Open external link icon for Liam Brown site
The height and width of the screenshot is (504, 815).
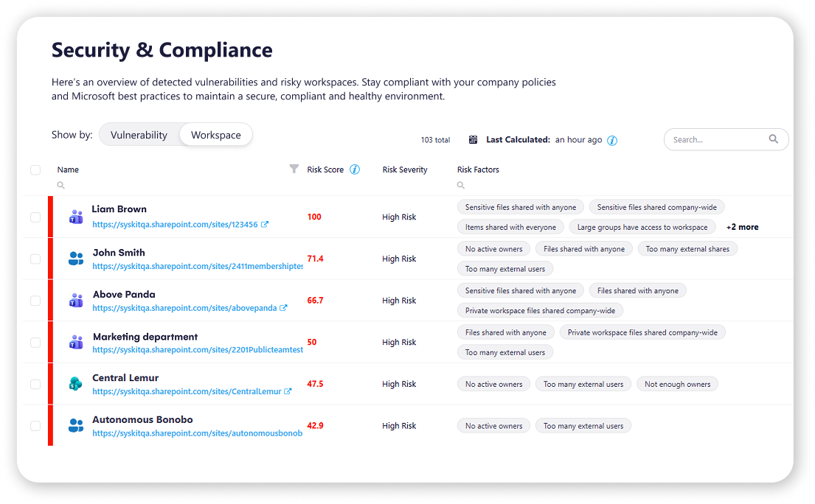pyautogui.click(x=265, y=224)
